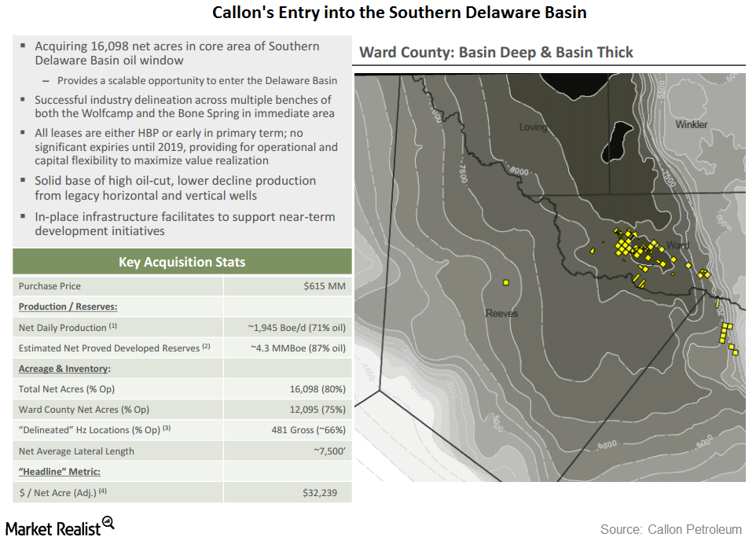Click the Market Realist iQ magnifier icon

point(109,524)
